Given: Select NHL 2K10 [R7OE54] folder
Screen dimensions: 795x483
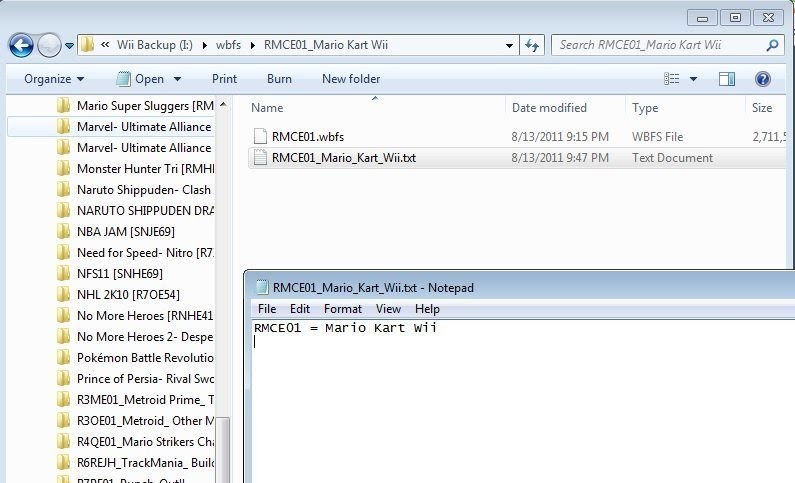Looking at the screenshot, I should point(128,295).
